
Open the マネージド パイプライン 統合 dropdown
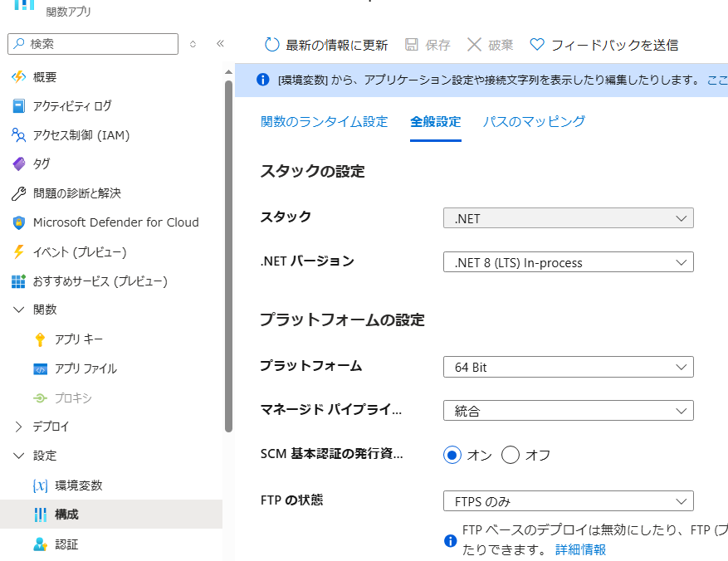(x=569, y=411)
